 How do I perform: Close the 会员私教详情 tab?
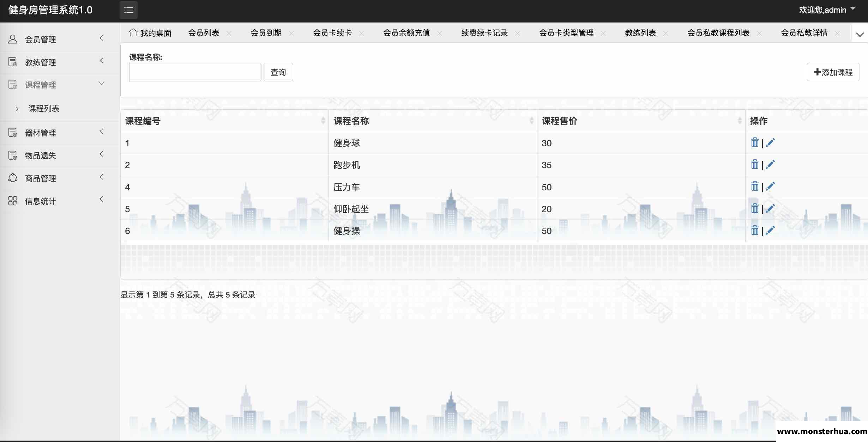coord(837,33)
